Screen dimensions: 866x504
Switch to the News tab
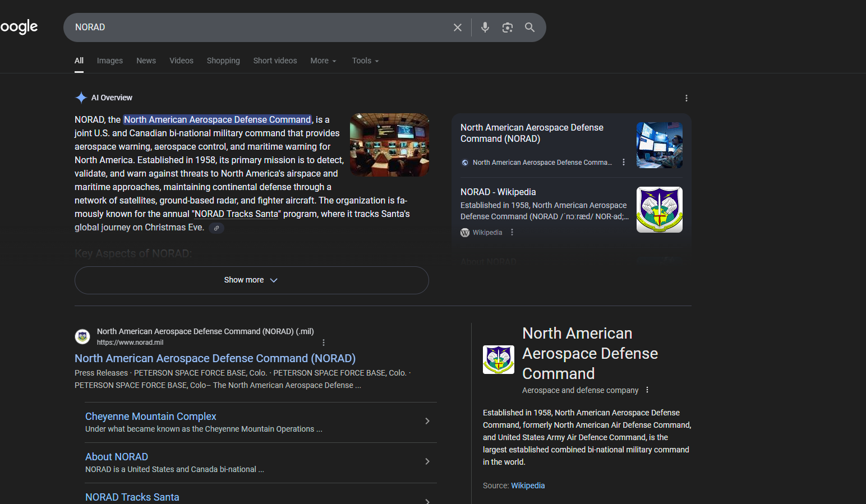point(146,61)
